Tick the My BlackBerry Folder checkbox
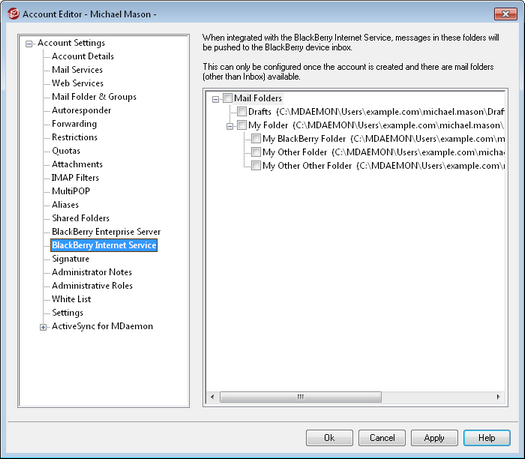 pyautogui.click(x=256, y=138)
